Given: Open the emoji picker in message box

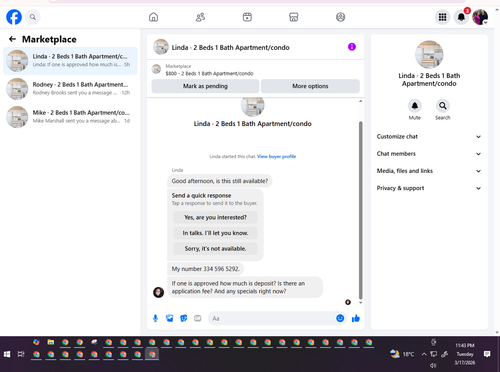Looking at the screenshot, I should pos(340,318).
